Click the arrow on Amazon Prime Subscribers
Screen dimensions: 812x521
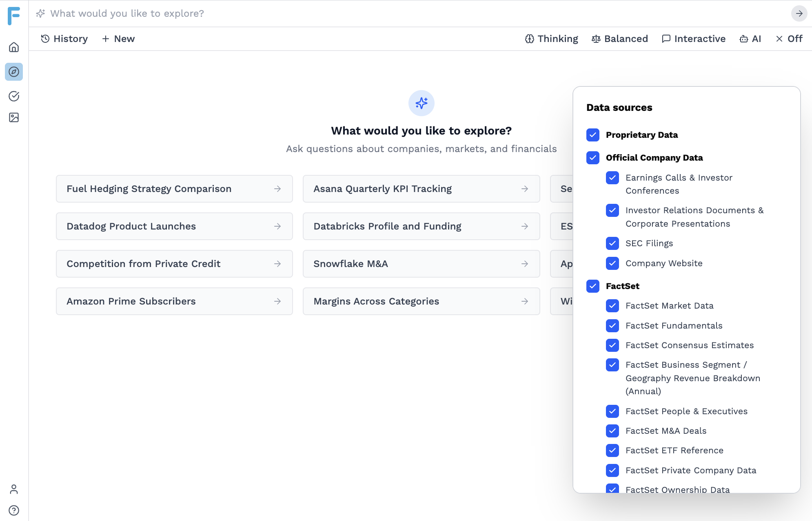pyautogui.click(x=277, y=301)
